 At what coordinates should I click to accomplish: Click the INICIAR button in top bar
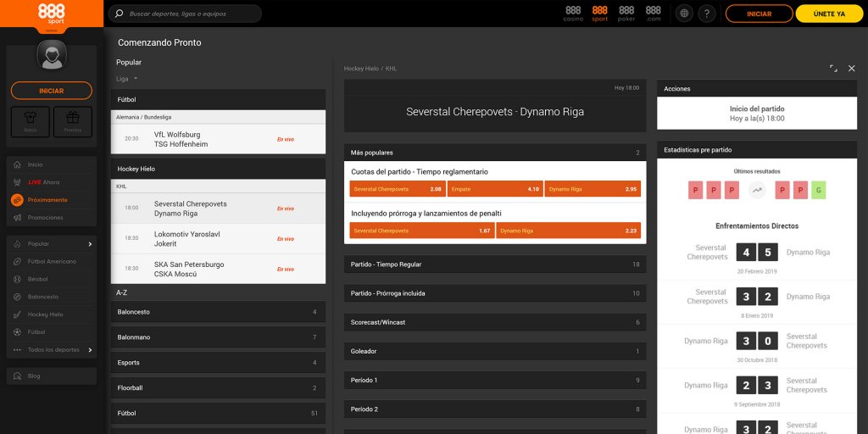tap(759, 14)
